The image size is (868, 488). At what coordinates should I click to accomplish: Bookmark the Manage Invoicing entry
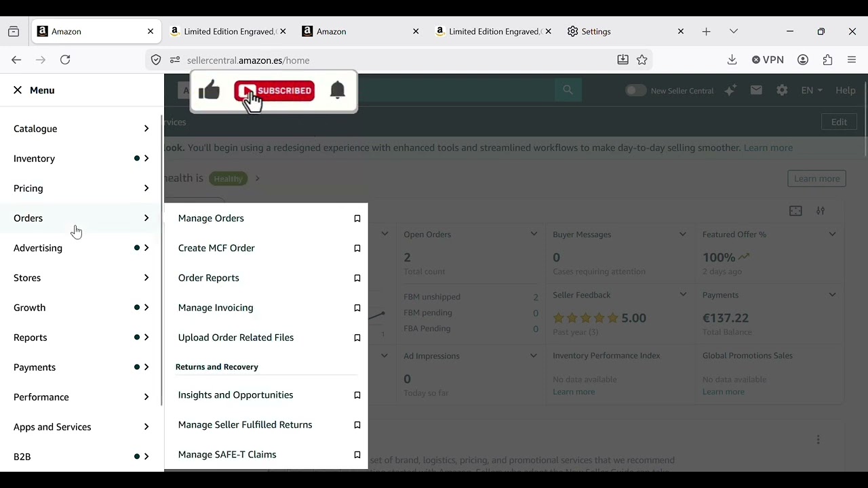(357, 308)
